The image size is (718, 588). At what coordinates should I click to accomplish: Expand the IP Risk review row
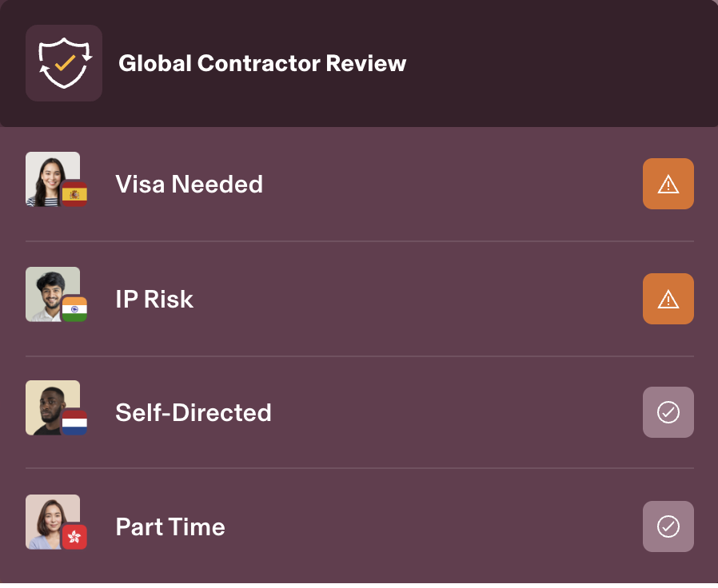(x=360, y=299)
